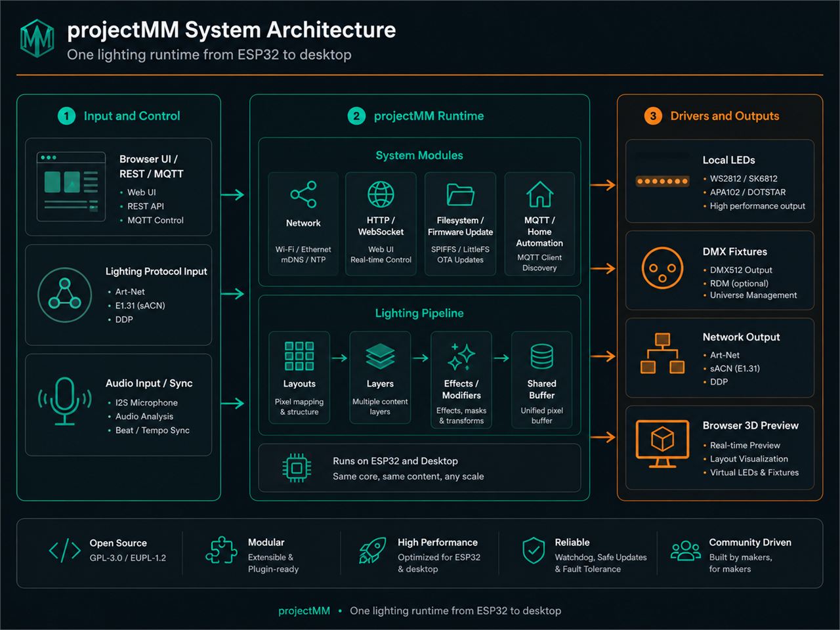Click the Layouts grid icon

[x=299, y=356]
